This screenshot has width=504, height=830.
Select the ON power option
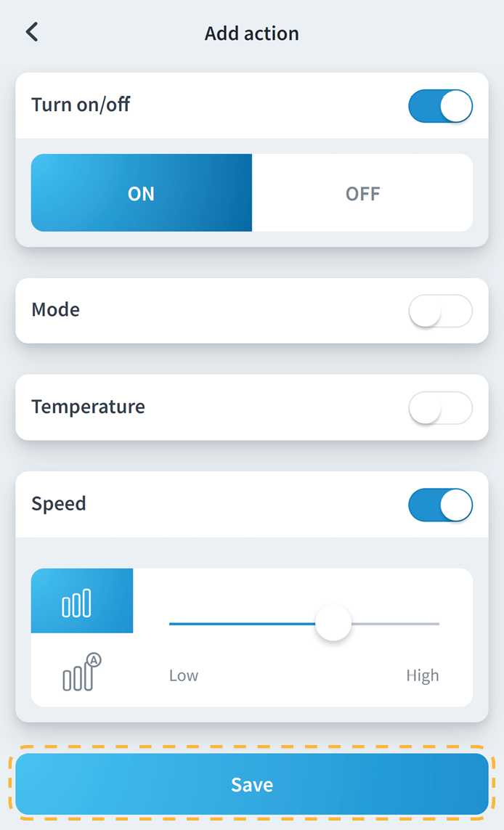tap(142, 193)
